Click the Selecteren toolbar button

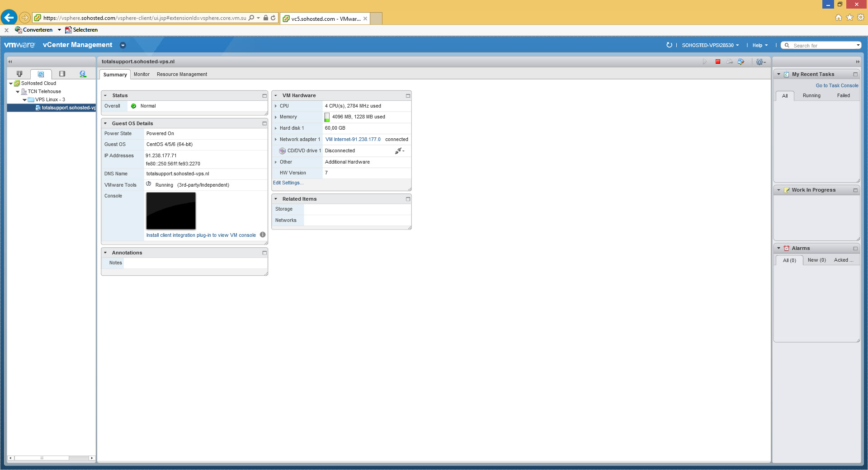[x=81, y=30]
